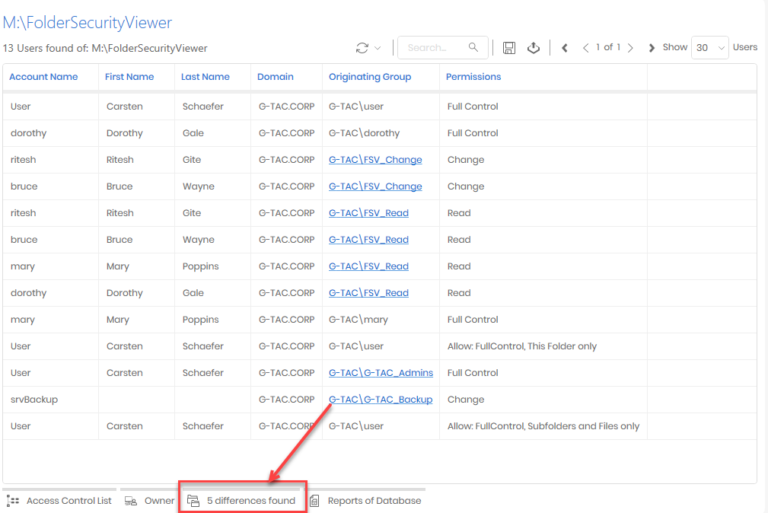This screenshot has height=513, width=768.
Task: Sort by Account Name column header
Action: point(43,77)
